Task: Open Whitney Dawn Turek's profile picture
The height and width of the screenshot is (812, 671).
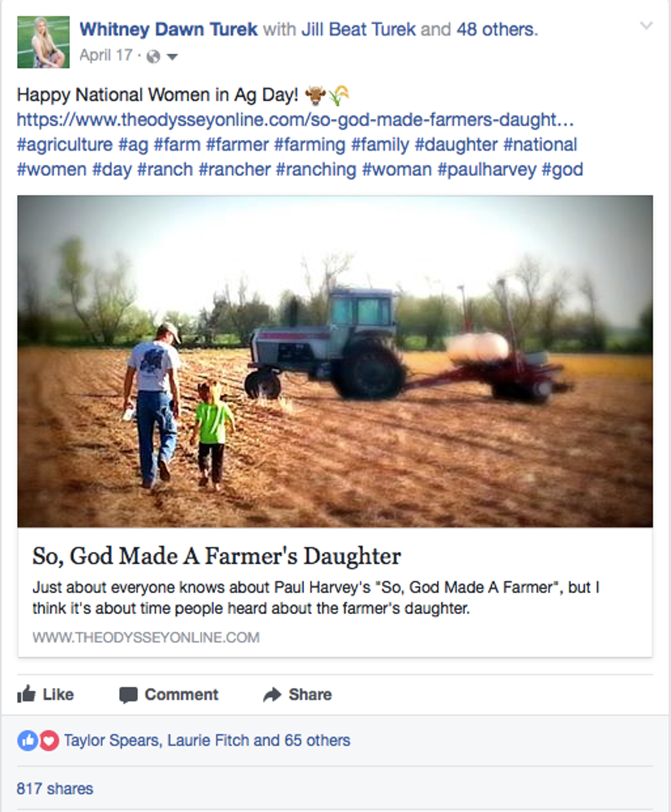Action: pos(43,42)
